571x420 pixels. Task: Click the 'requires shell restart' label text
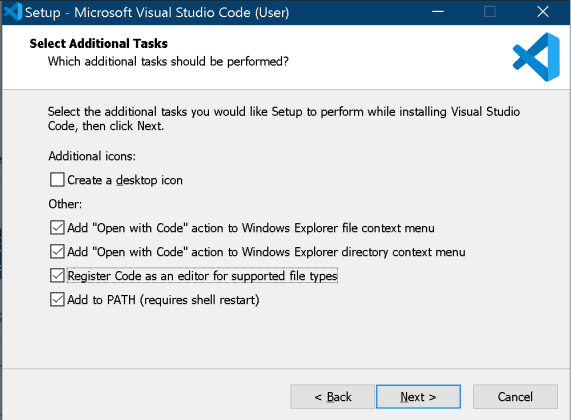200,300
